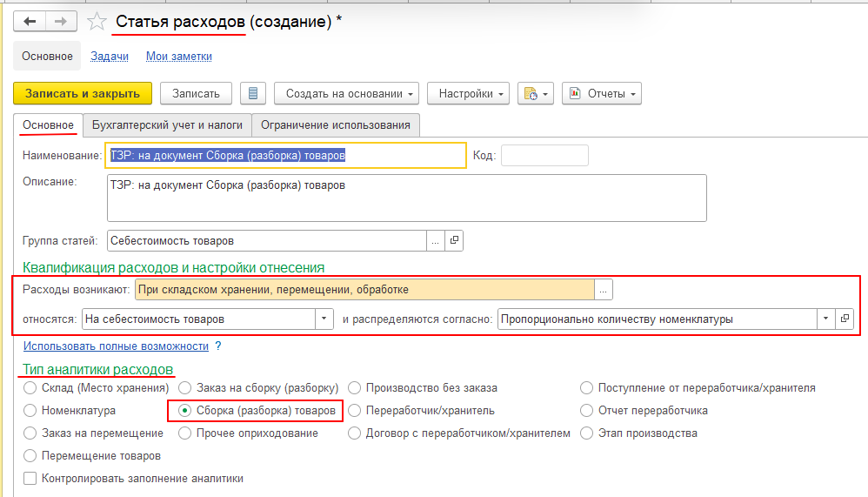This screenshot has width=868, height=497.
Task: Select Номенклатура radio button
Action: click(31, 410)
